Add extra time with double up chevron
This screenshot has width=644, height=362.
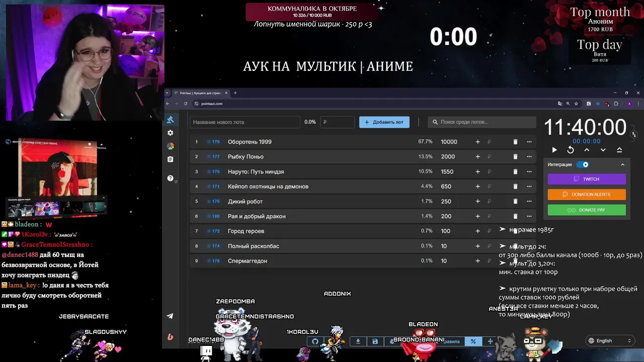tap(619, 150)
